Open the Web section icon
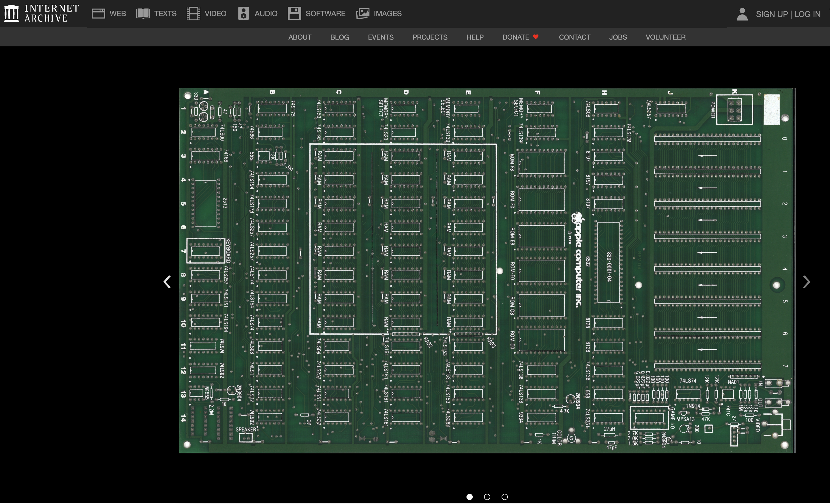The image size is (830, 504). [98, 14]
